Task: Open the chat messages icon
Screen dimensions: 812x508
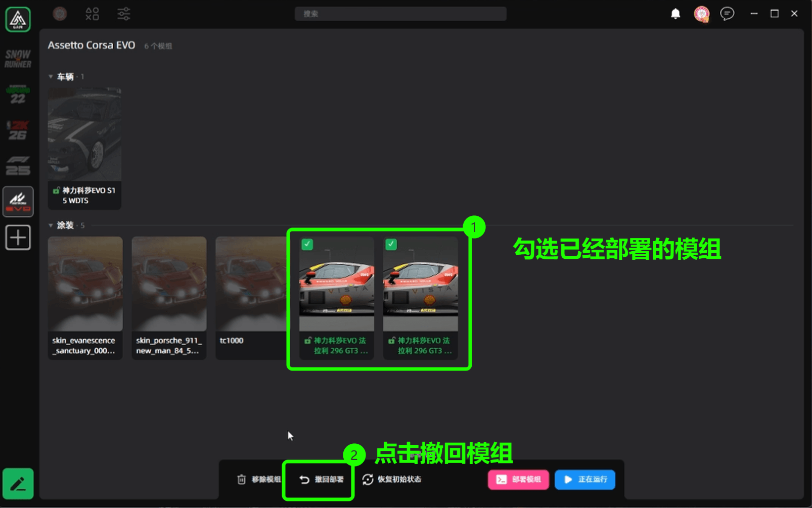Action: click(727, 14)
